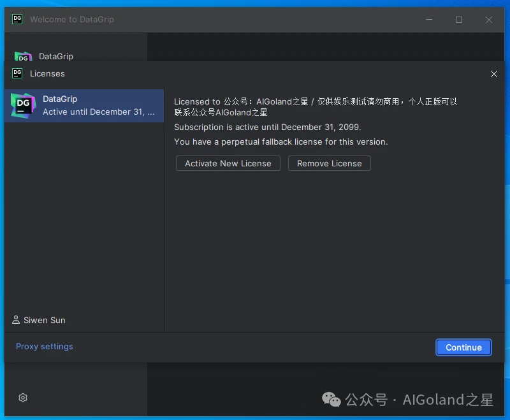Click the Continue button
510x420 pixels.
pyautogui.click(x=463, y=347)
